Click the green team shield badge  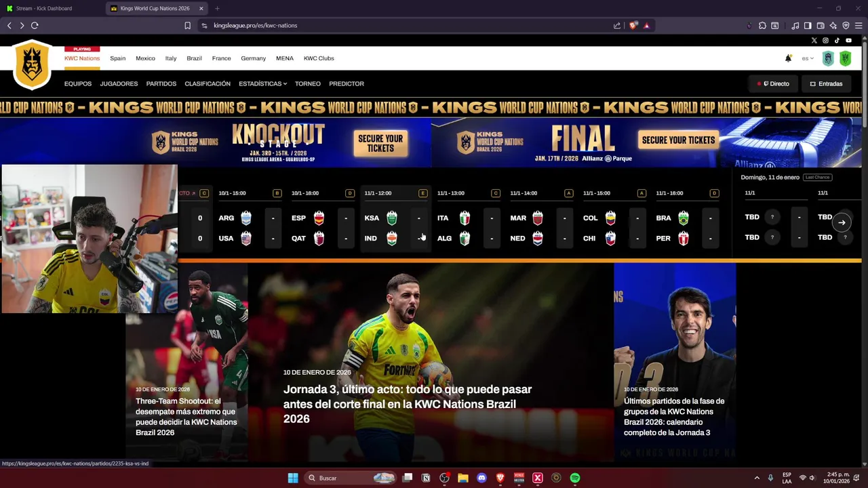click(845, 58)
